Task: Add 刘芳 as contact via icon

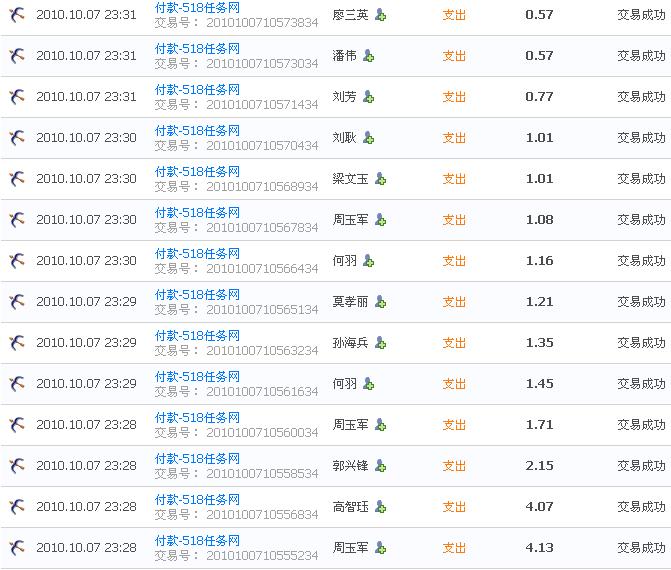Action: 369,97
